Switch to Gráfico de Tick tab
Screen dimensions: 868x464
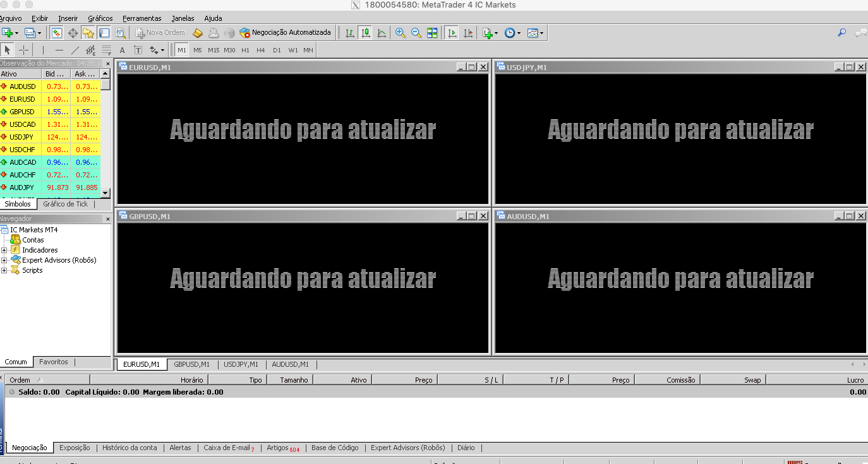click(66, 204)
